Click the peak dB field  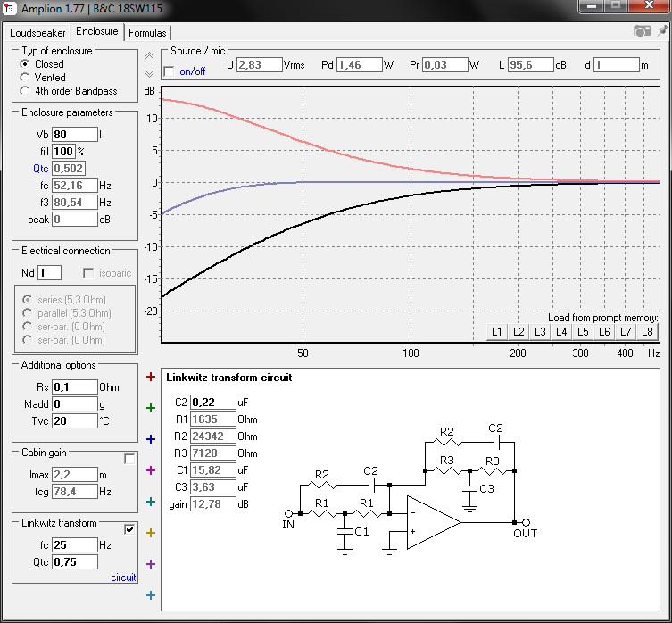[75, 220]
